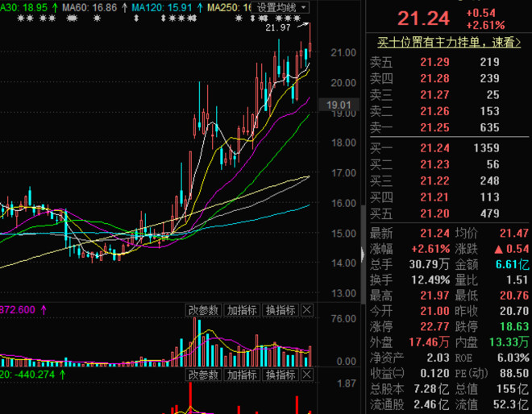Click the 换手 value 12.49%
532x414 pixels.
point(430,280)
